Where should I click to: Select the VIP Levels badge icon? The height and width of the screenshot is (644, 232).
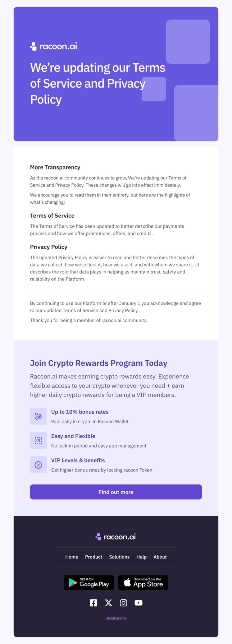coord(38,465)
